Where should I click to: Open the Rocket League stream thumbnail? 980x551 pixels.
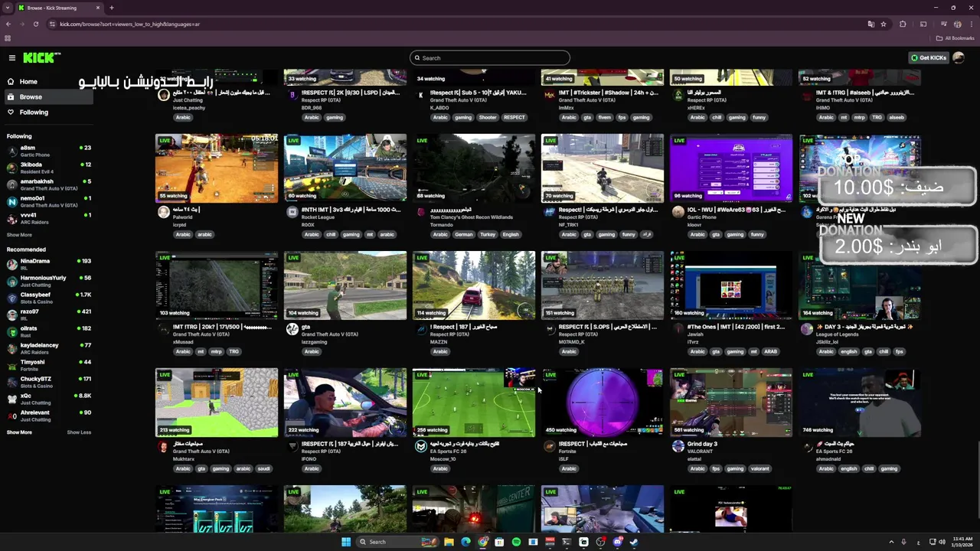click(x=345, y=168)
